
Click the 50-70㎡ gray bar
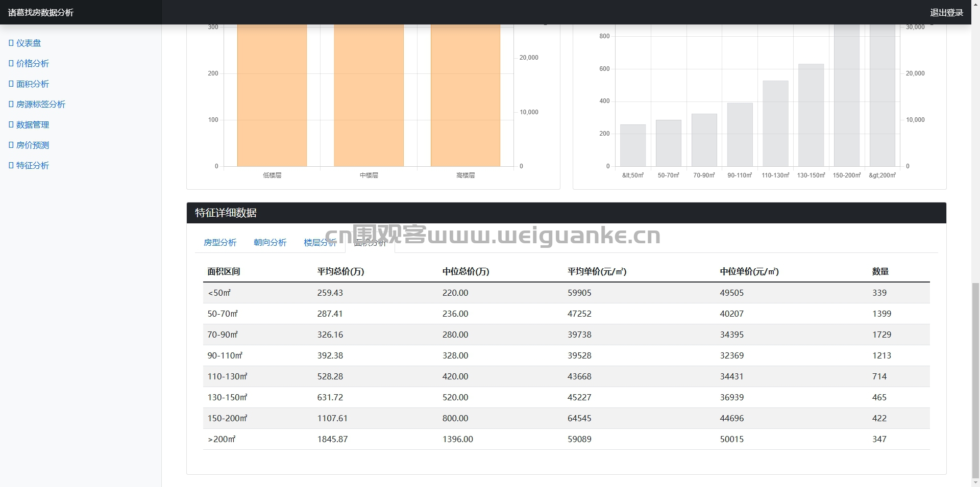click(x=669, y=143)
